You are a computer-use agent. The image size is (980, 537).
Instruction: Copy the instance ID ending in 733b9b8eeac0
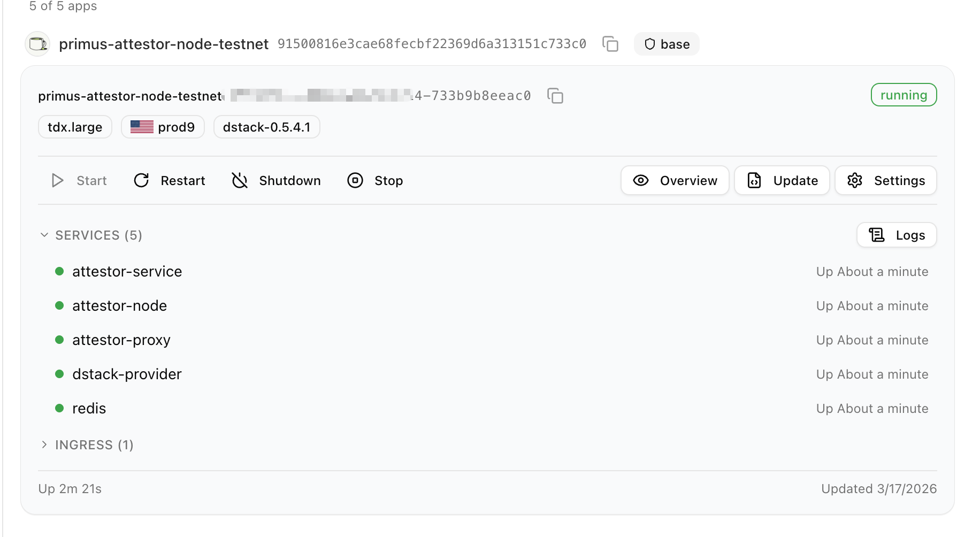(555, 96)
